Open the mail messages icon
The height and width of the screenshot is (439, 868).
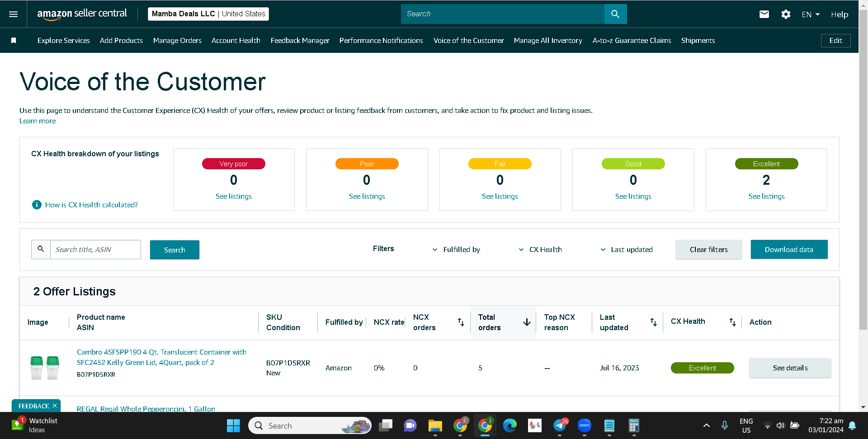[764, 14]
